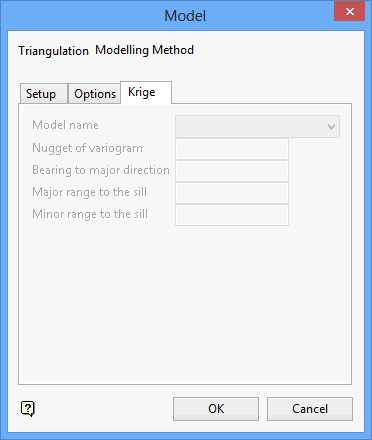372x440 pixels.
Task: Click the Modelling Method heading text
Action: [x=144, y=50]
